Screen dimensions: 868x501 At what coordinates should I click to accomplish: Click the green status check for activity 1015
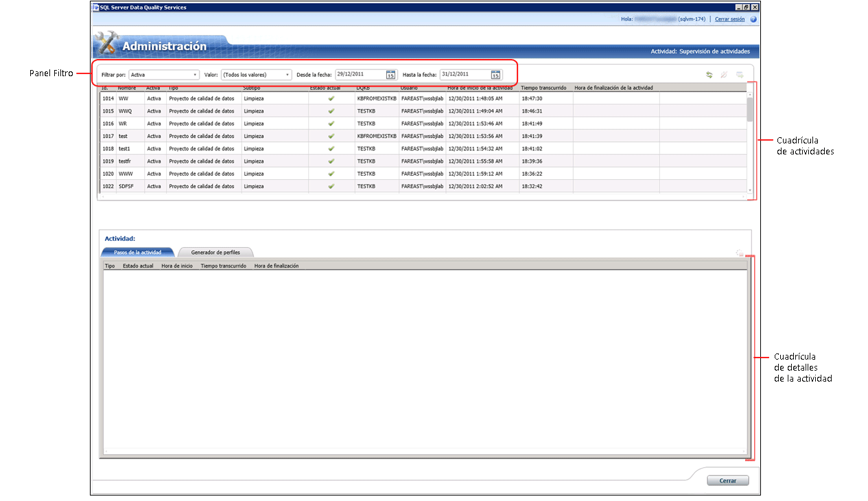(x=331, y=110)
